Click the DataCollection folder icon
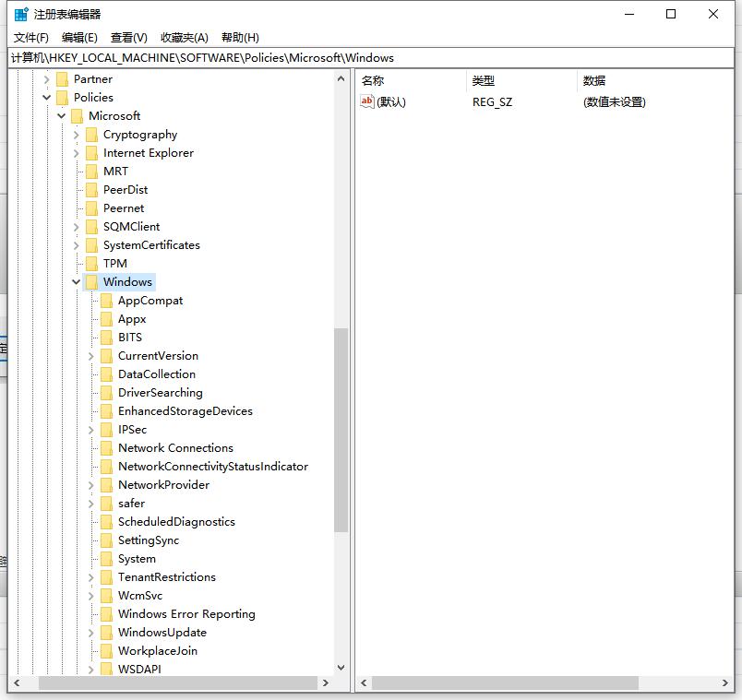 pyautogui.click(x=106, y=374)
